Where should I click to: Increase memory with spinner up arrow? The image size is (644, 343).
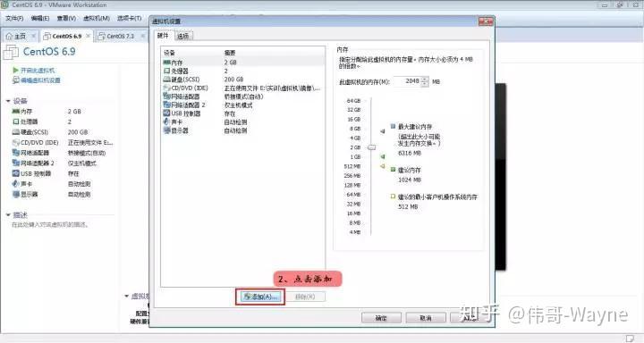click(x=425, y=79)
